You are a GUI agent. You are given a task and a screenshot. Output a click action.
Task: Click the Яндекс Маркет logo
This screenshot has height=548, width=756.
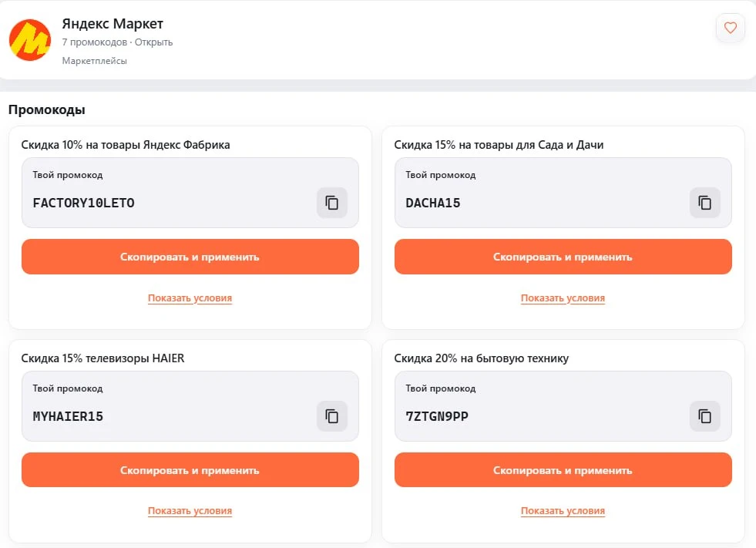(x=30, y=40)
